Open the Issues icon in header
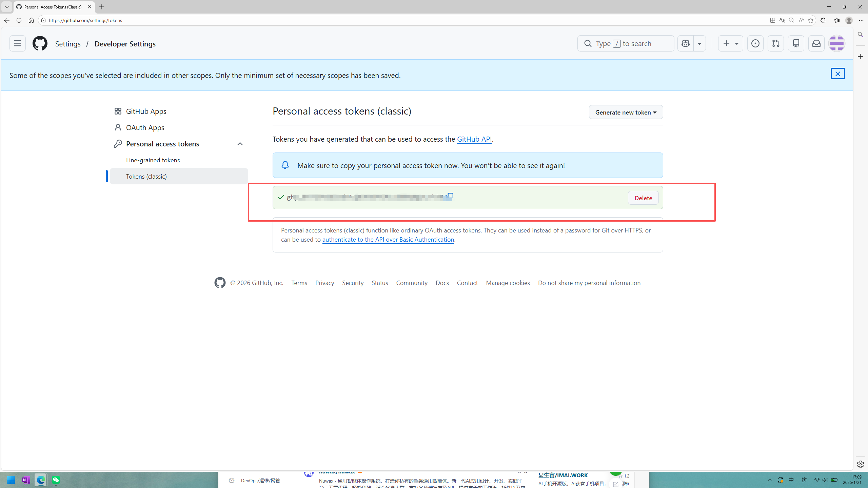Screen dimensions: 868x488 pyautogui.click(x=755, y=43)
